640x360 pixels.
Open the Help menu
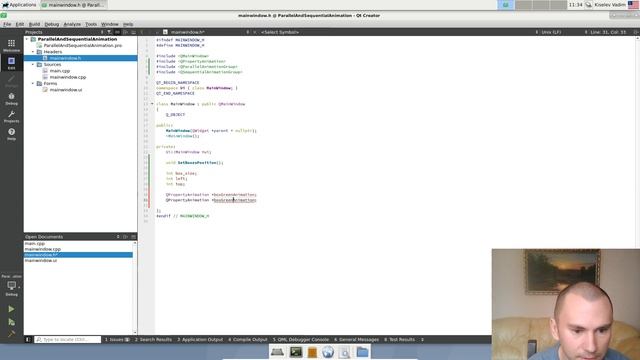[128, 24]
